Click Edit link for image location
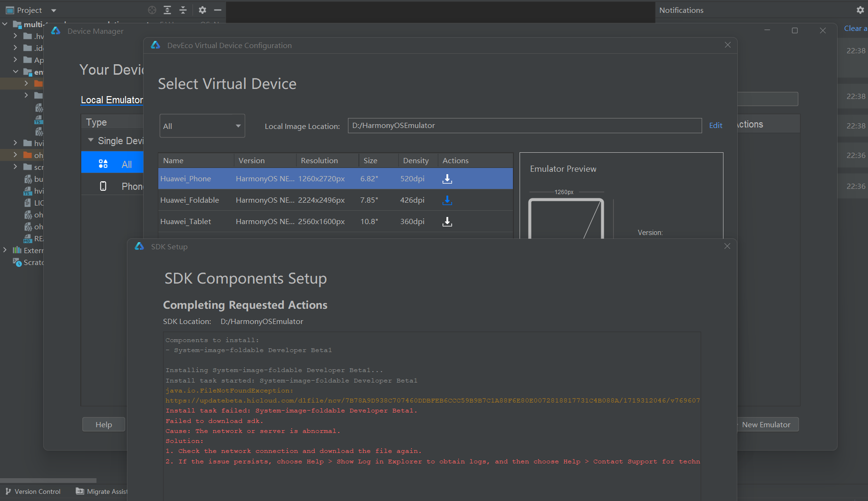The width and height of the screenshot is (868, 501). [715, 125]
